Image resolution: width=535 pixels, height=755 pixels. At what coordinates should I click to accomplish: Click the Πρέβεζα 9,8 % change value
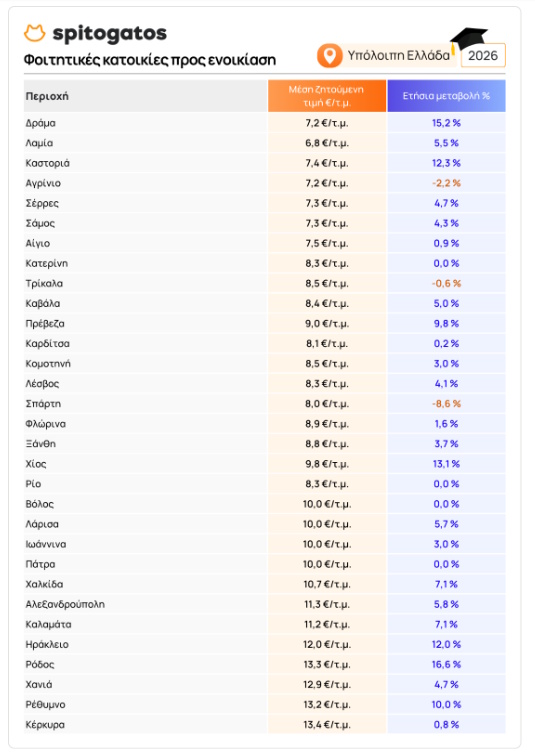tap(446, 324)
